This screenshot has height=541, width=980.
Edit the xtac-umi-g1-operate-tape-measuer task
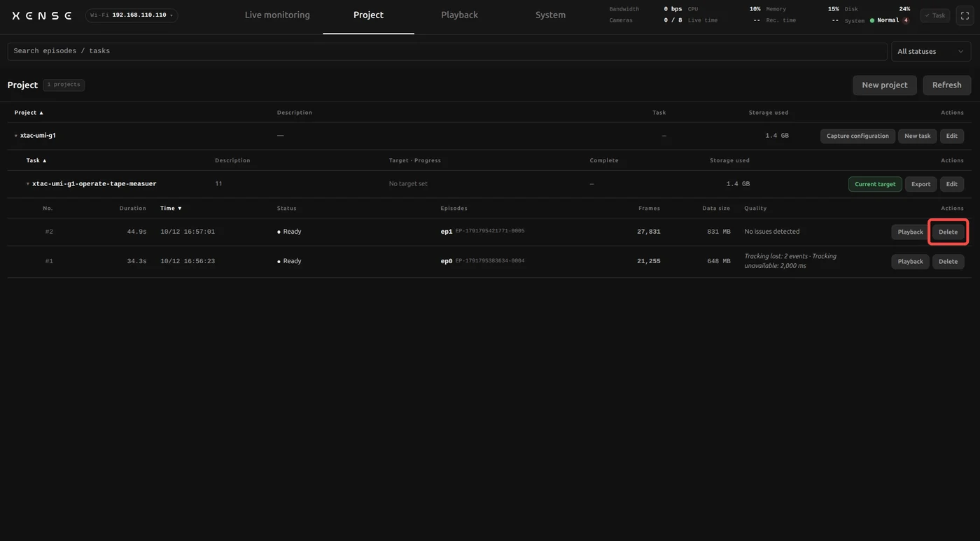[x=952, y=184]
